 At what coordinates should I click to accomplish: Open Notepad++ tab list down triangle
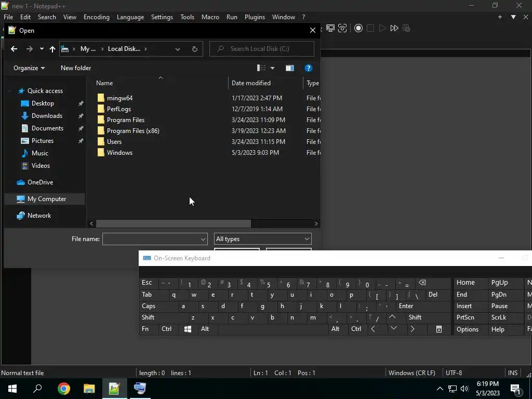tap(513, 17)
